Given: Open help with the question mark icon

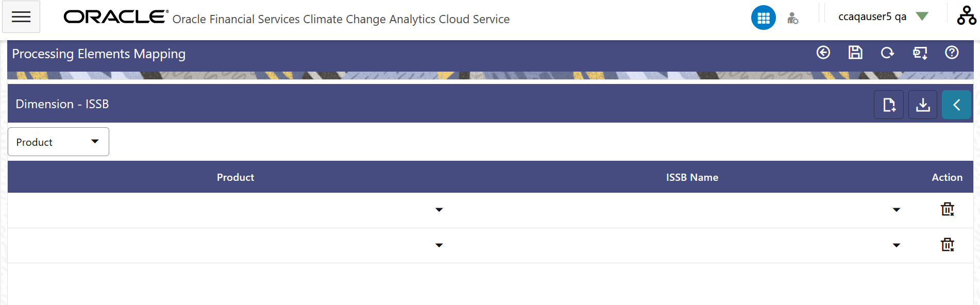Looking at the screenshot, I should coord(952,53).
